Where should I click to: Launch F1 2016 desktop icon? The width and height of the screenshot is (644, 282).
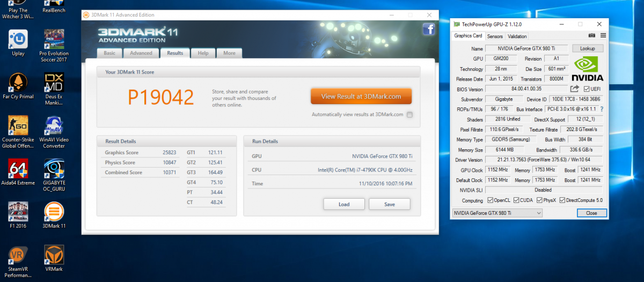coord(18,215)
